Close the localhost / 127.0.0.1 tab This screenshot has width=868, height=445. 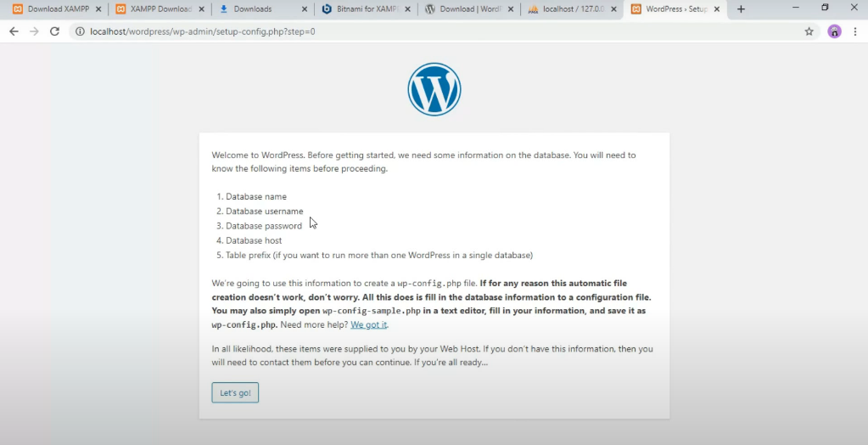[x=613, y=8]
